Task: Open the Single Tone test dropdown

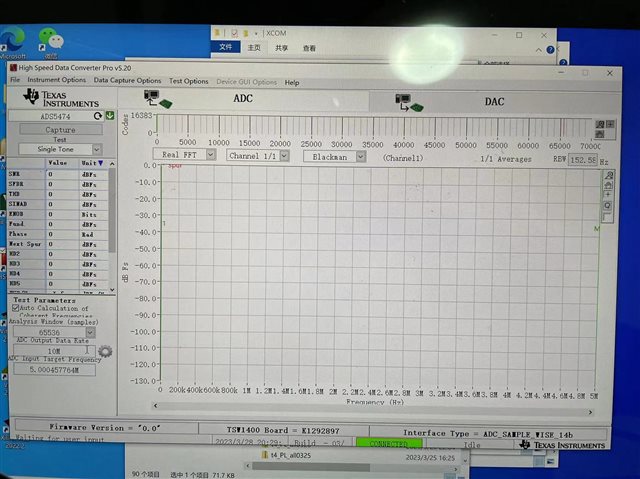Action: [96, 149]
